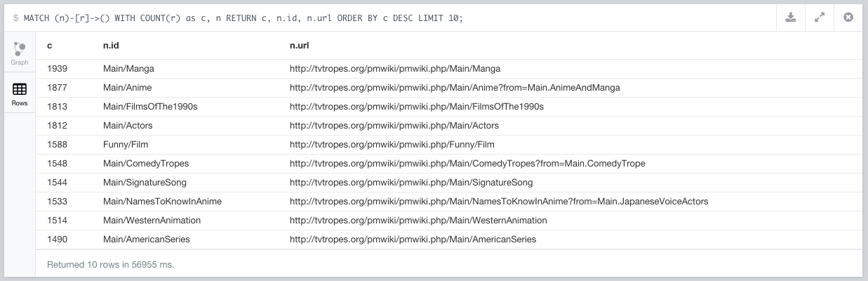Select the Main/Actors id cell
Image resolution: width=868 pixels, height=281 pixels.
point(128,126)
